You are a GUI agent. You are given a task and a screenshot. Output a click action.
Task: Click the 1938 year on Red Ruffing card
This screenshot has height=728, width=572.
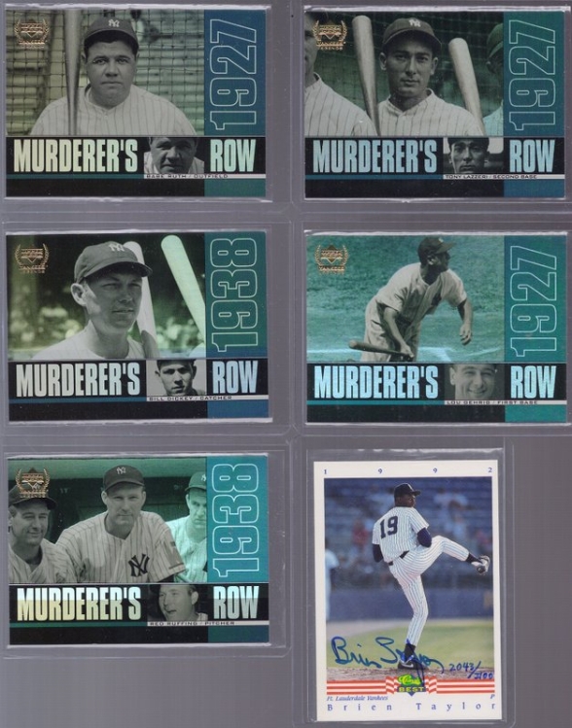pos(236,520)
